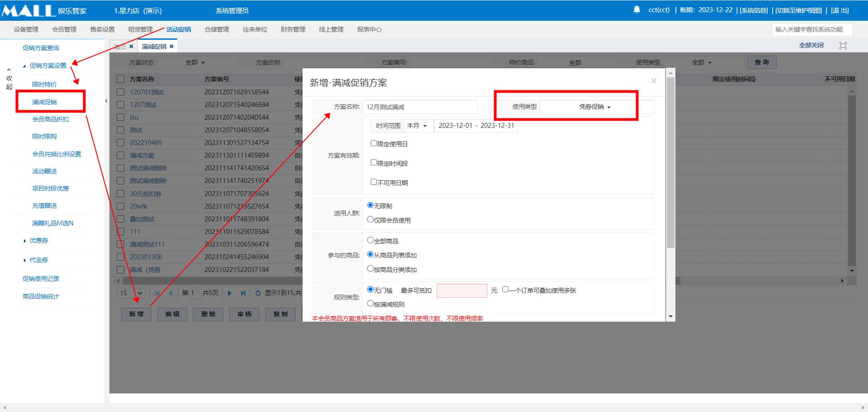Select the 无门槛 radio option

[x=370, y=290]
